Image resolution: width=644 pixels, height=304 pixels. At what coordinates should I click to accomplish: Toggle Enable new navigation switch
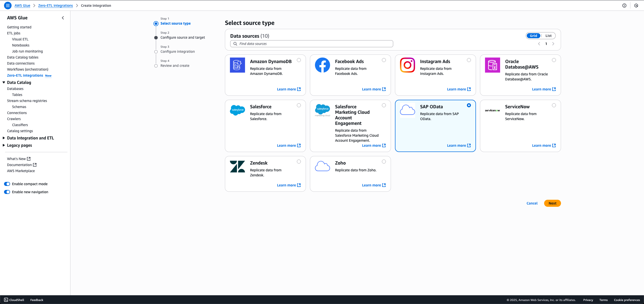[7, 192]
